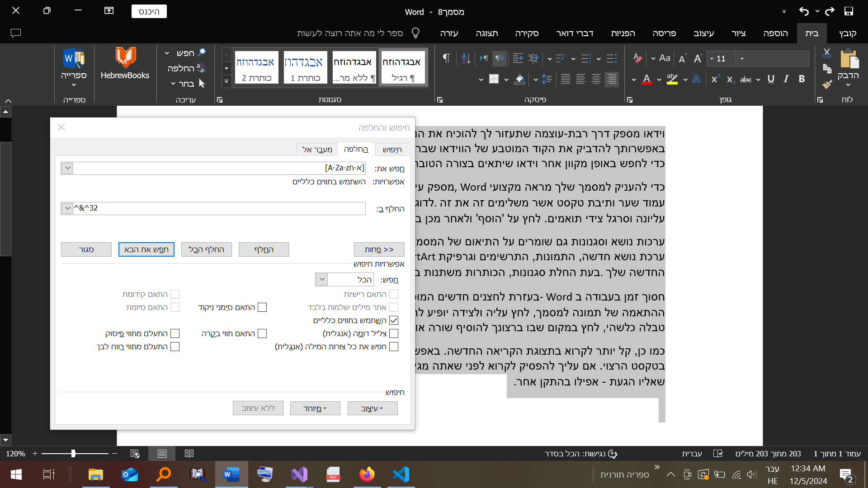Click the Replace All button

(x=207, y=249)
